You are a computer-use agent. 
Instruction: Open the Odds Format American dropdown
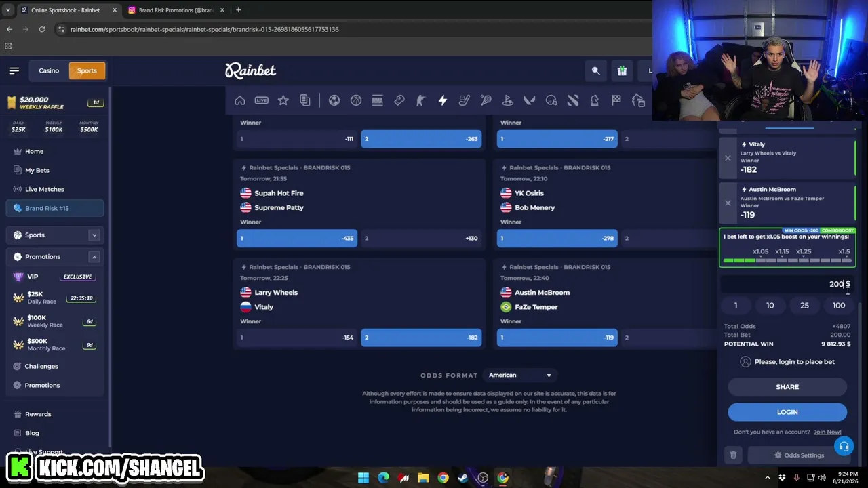tap(520, 375)
